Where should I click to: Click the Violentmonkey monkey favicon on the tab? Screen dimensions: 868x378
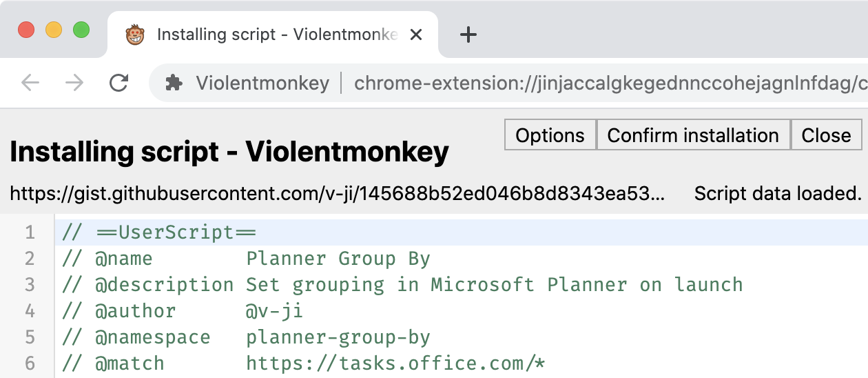135,34
